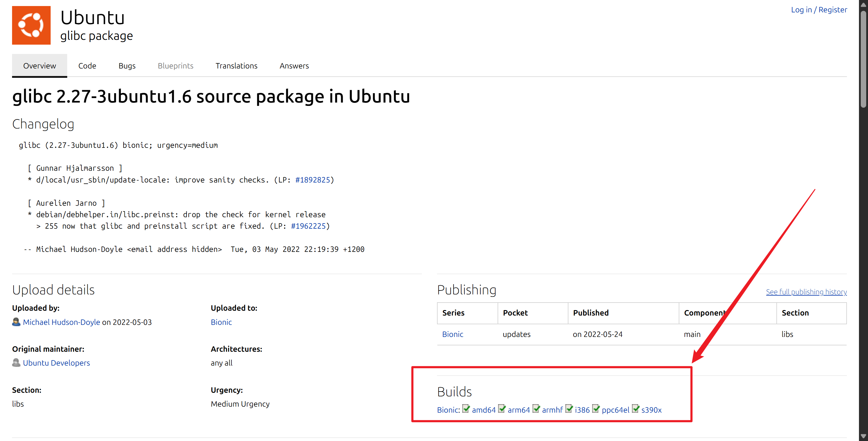This screenshot has width=868, height=441.
Task: Click the team icon beside Ubuntu Developers
Action: [x=16, y=363]
